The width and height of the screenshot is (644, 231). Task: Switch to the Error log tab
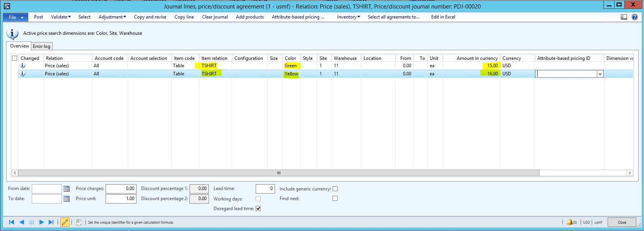pos(41,46)
